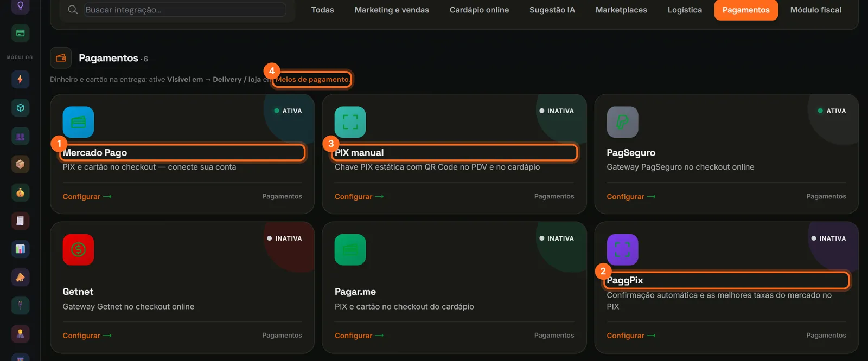Open the cyan cube module in sidebar
868x361 pixels.
click(20, 107)
